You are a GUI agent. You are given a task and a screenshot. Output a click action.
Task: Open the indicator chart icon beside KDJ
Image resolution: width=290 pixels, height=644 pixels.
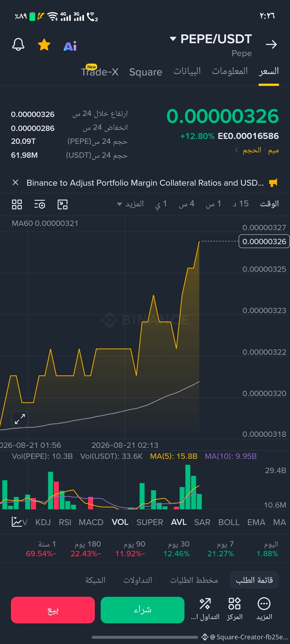point(17,522)
